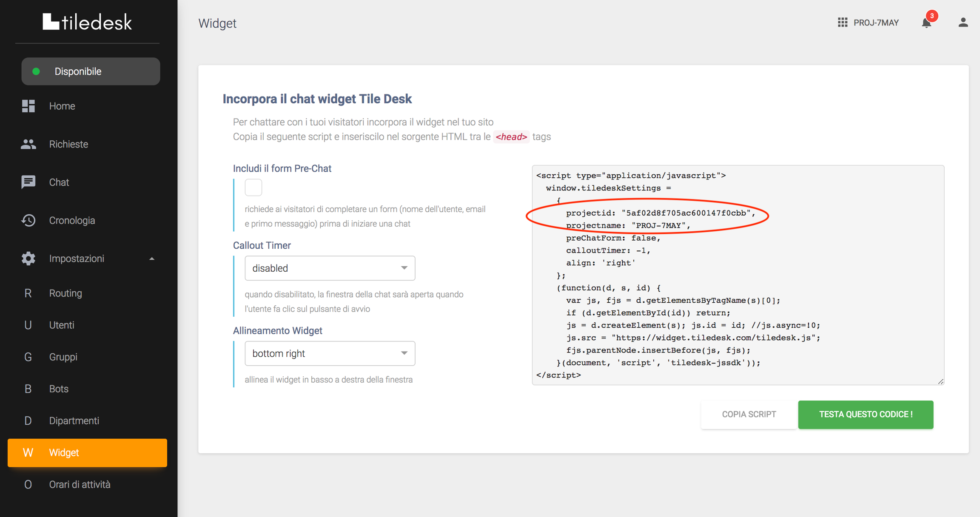
Task: Collapse the Impostazioni submenu arrow
Action: click(152, 258)
